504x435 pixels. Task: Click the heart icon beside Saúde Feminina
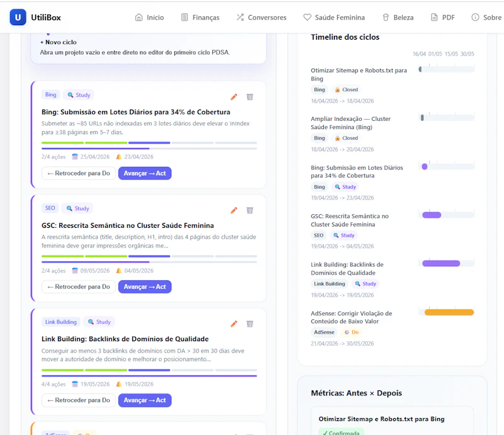tap(307, 18)
